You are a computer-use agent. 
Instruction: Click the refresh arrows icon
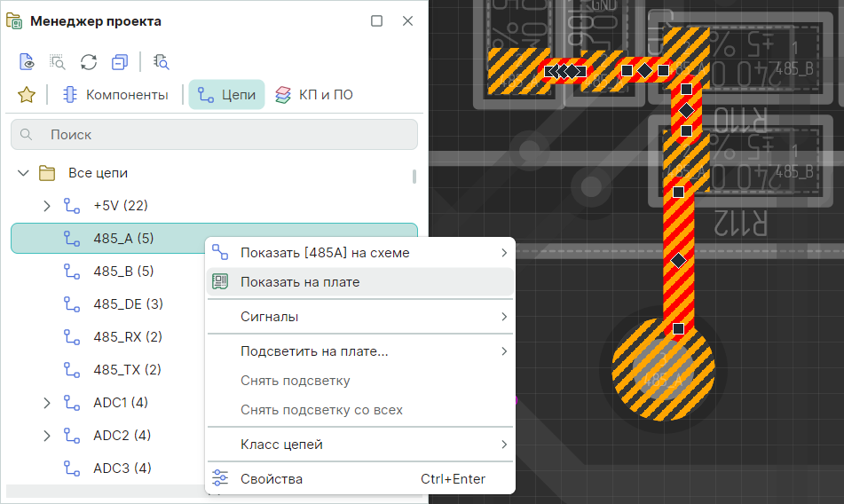(89, 62)
